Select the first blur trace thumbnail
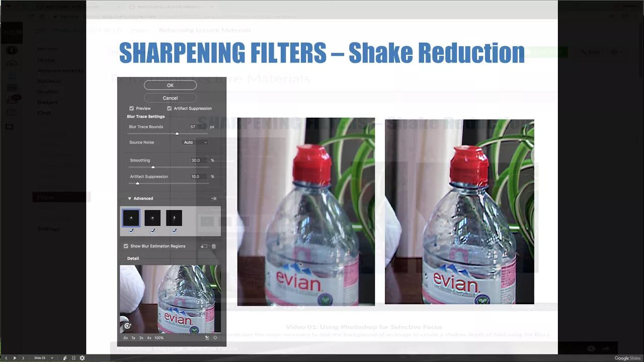This screenshot has height=362, width=644. coord(131,218)
